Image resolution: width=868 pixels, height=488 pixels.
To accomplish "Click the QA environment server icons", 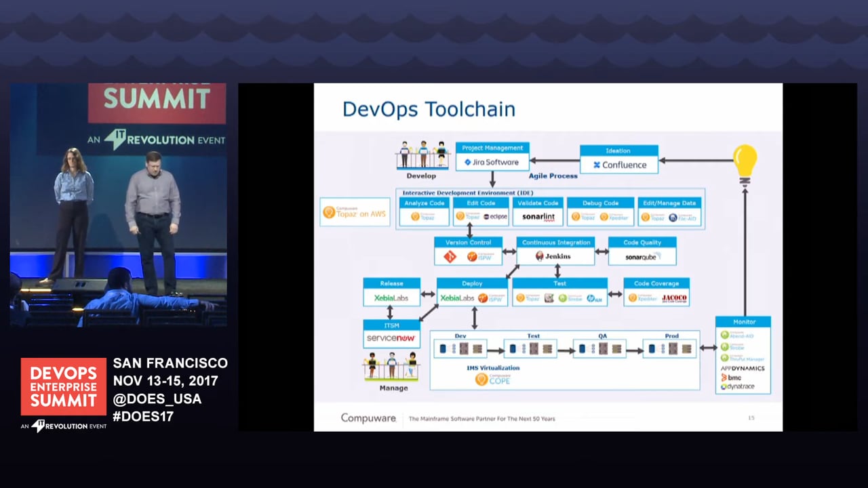I will pos(599,349).
